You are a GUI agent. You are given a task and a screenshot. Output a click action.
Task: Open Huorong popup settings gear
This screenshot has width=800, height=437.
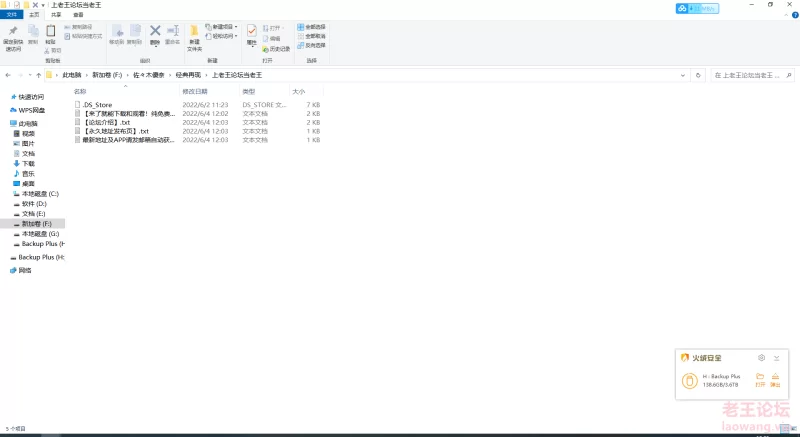pos(761,358)
